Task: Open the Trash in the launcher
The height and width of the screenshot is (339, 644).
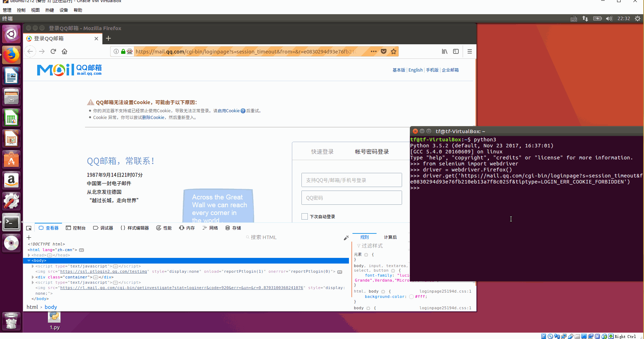Action: (x=11, y=321)
